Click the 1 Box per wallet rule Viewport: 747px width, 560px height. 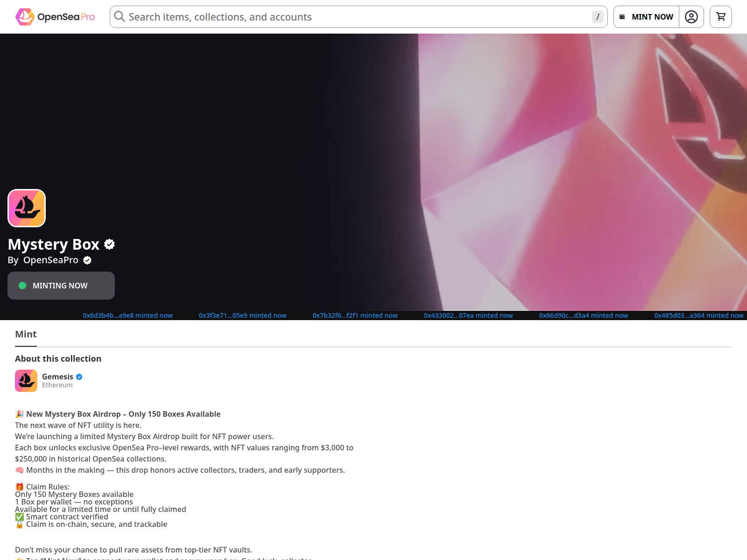74,502
